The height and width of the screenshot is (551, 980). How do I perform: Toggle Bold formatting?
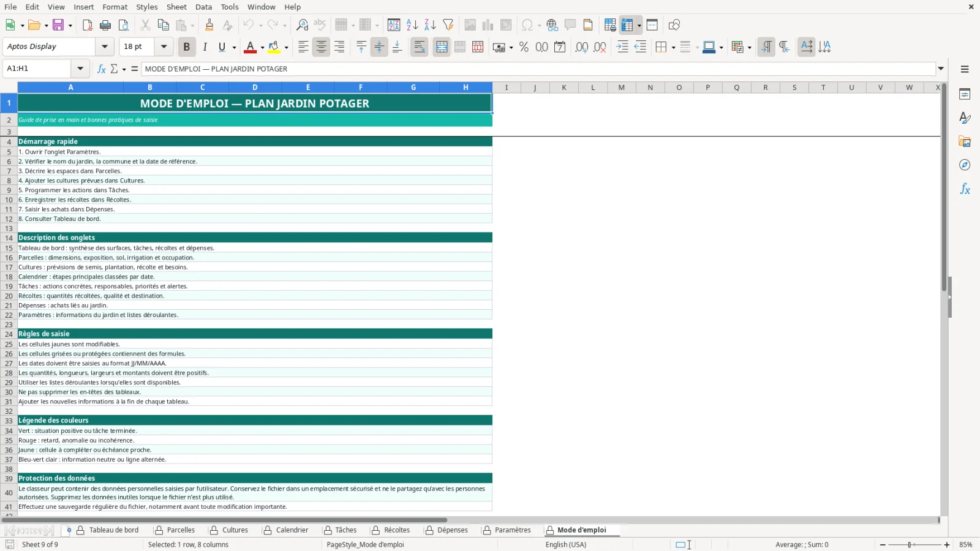pos(187,47)
